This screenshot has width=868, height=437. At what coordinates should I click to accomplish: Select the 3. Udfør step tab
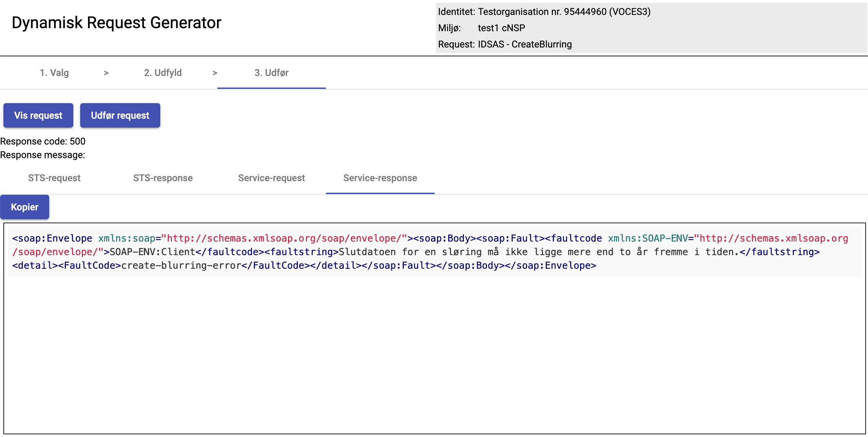click(272, 73)
